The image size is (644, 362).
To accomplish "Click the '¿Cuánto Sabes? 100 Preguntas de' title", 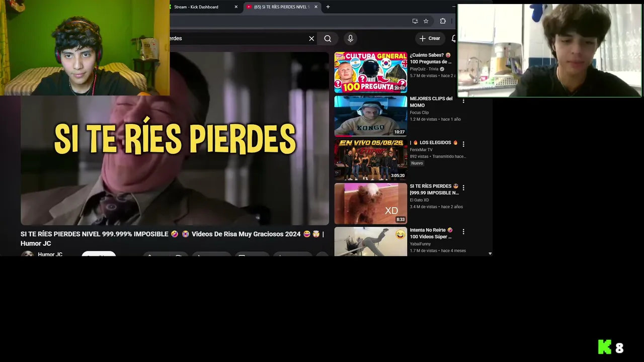I will [x=431, y=58].
